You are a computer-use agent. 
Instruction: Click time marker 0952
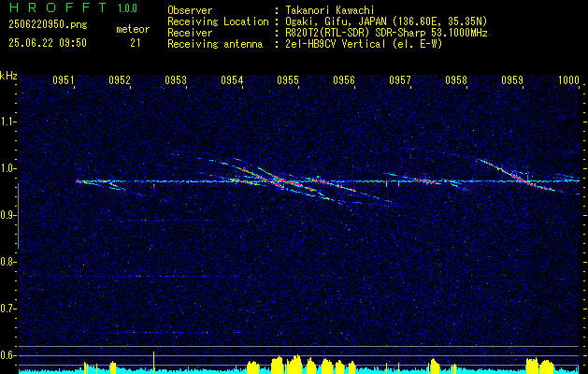pyautogui.click(x=120, y=79)
